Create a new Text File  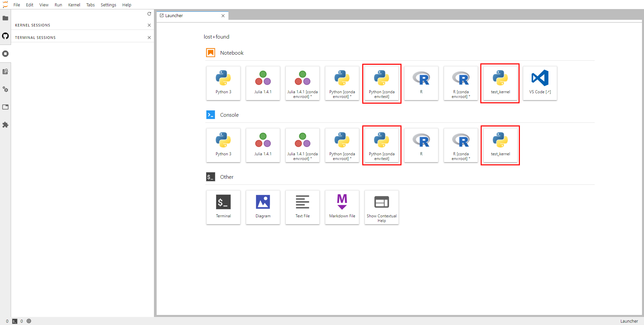pos(303,207)
